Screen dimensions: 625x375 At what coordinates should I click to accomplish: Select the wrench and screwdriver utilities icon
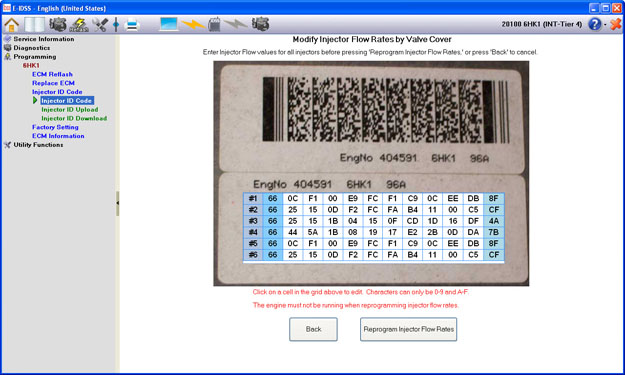click(x=100, y=25)
